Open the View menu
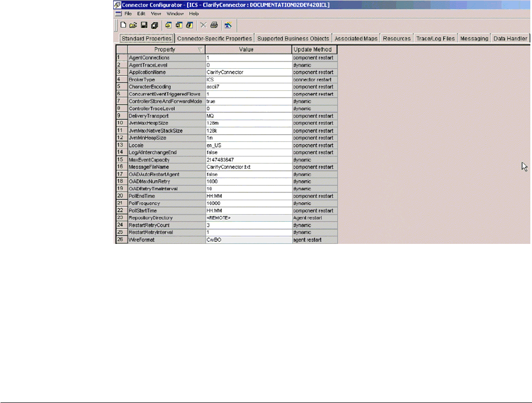The image size is (532, 403). [x=156, y=14]
